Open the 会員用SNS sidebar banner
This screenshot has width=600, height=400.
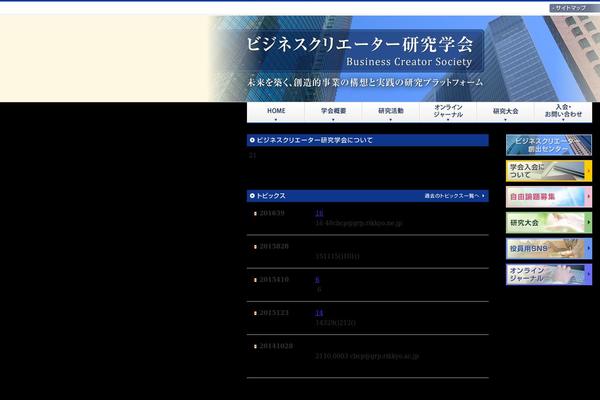pos(549,248)
